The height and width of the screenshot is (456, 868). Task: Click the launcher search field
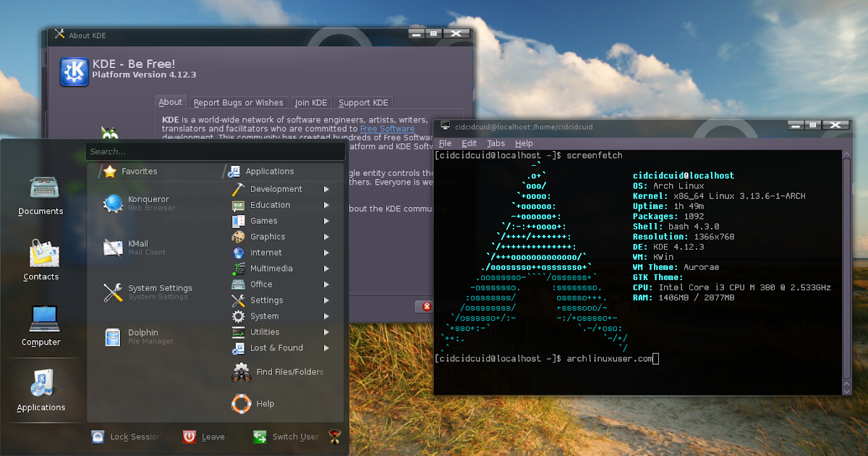click(216, 151)
